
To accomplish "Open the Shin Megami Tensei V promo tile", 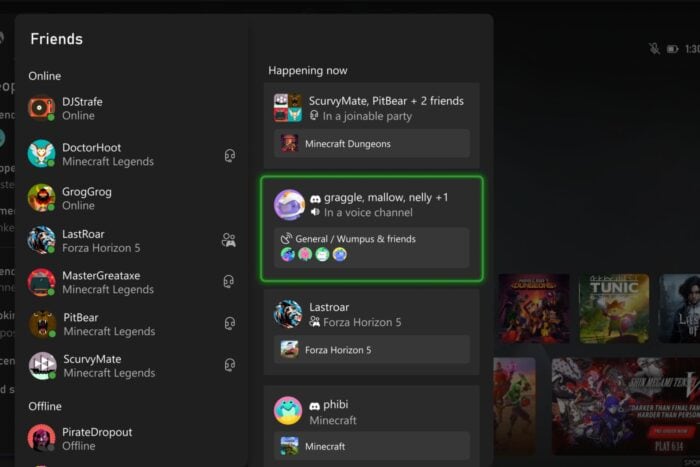I will [625, 406].
